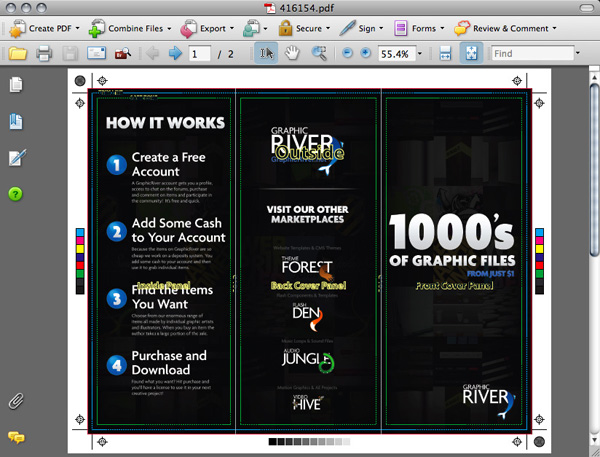Toggle fit one full page mode
Viewport: 600px width, 457px height.
point(471,53)
